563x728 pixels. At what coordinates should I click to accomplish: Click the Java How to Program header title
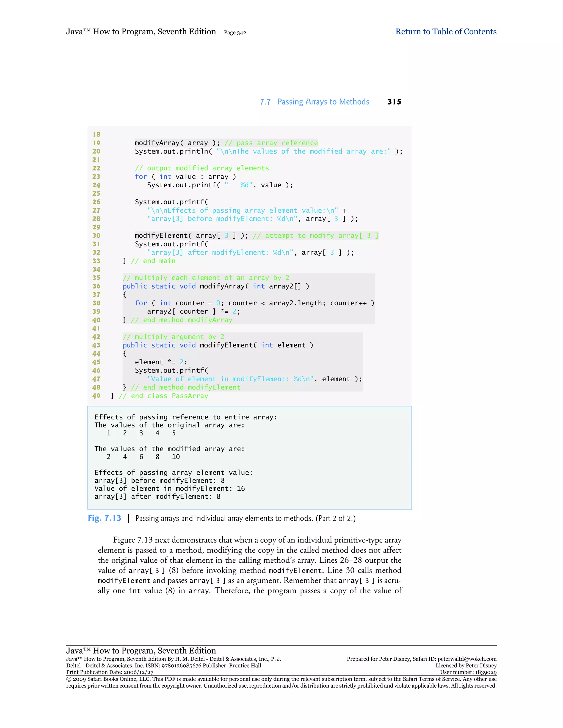point(141,32)
